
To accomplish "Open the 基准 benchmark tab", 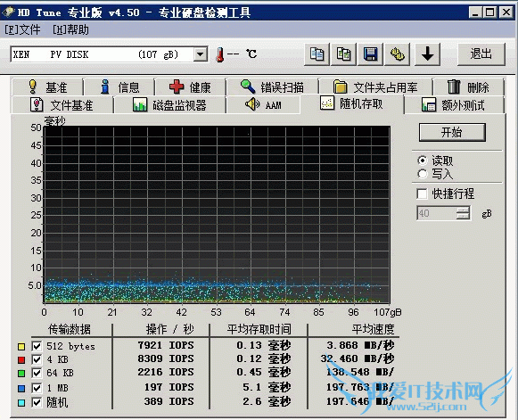I will [47, 87].
